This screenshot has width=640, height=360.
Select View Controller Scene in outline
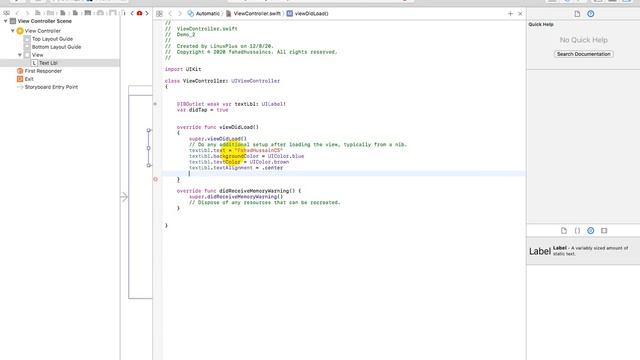pyautogui.click(x=44, y=21)
